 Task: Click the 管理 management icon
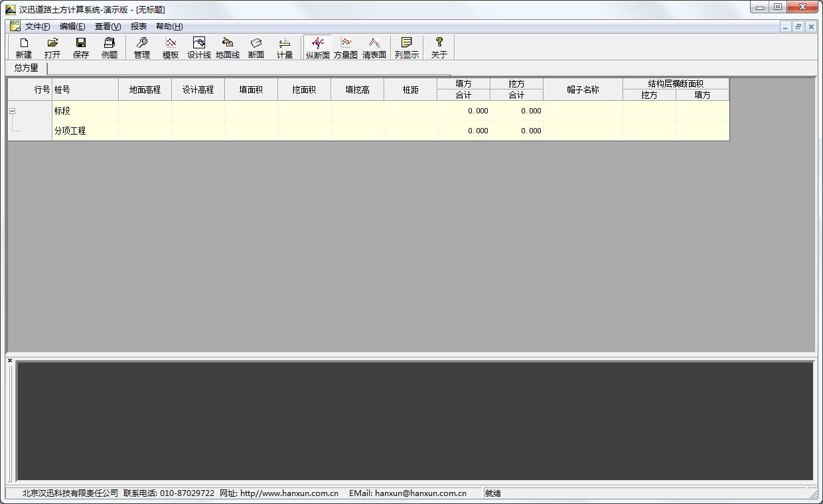(x=142, y=48)
